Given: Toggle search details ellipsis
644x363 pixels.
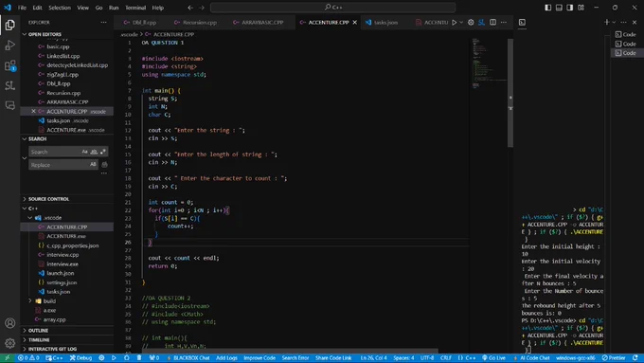Looking at the screenshot, I should [x=104, y=173].
